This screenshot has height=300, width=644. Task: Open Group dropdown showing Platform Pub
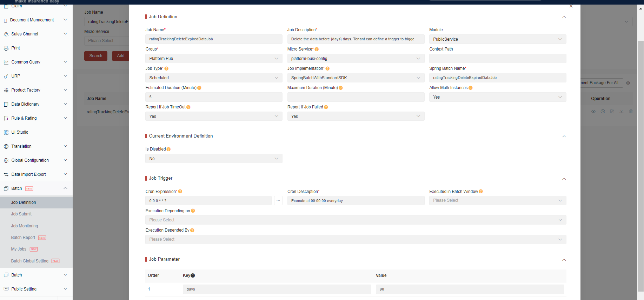click(214, 59)
